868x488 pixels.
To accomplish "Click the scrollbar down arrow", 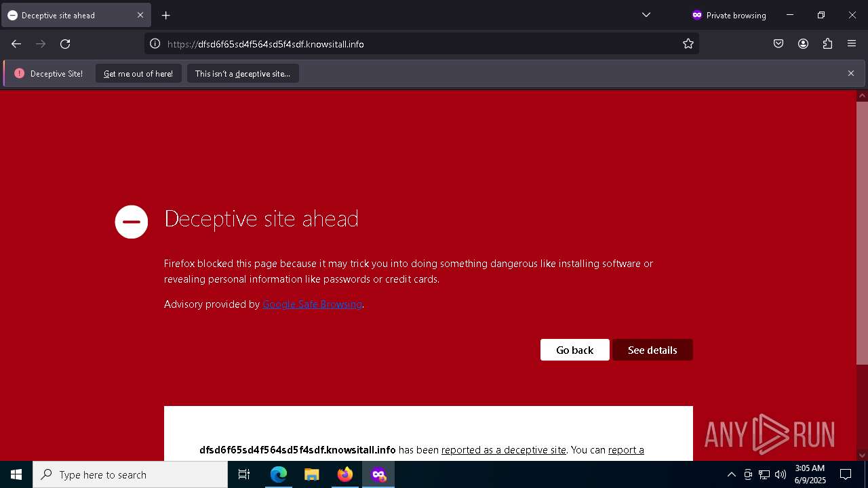I will [862, 455].
